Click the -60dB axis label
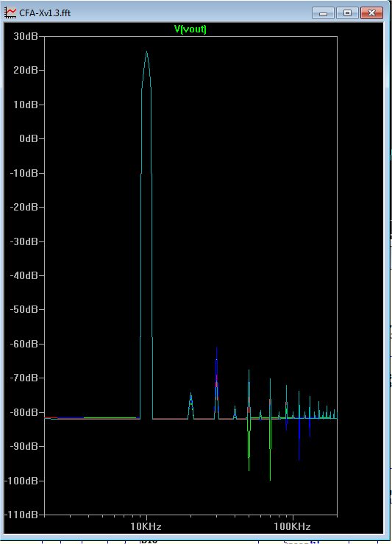This screenshot has width=392, height=544. 24,344
